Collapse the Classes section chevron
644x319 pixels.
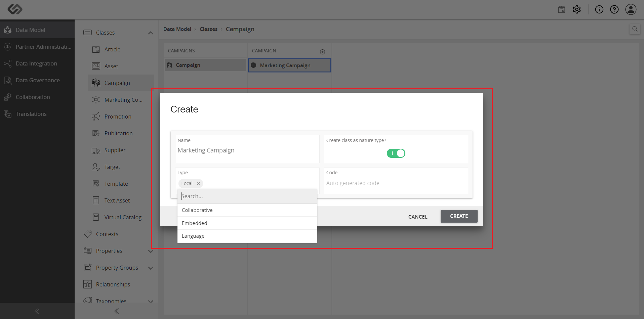click(x=151, y=33)
